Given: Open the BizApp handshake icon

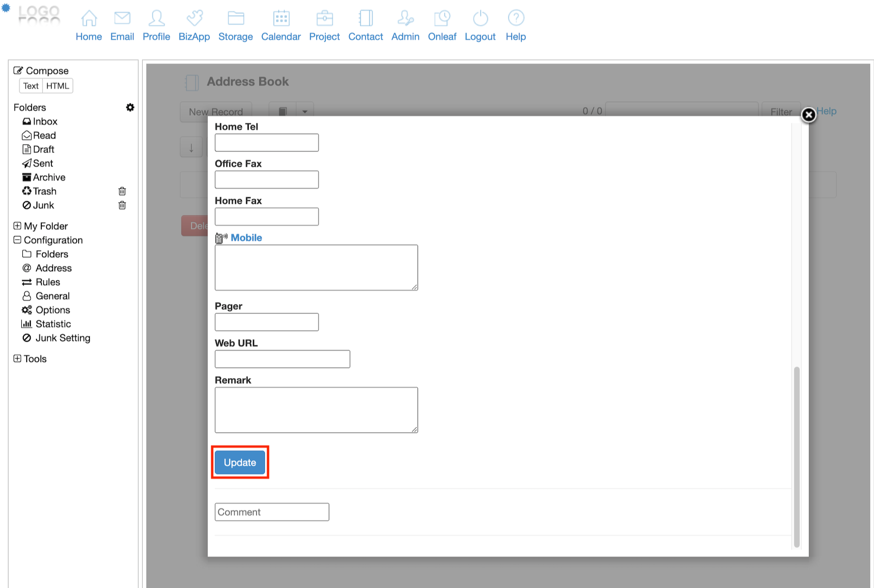Looking at the screenshot, I should coord(194,18).
